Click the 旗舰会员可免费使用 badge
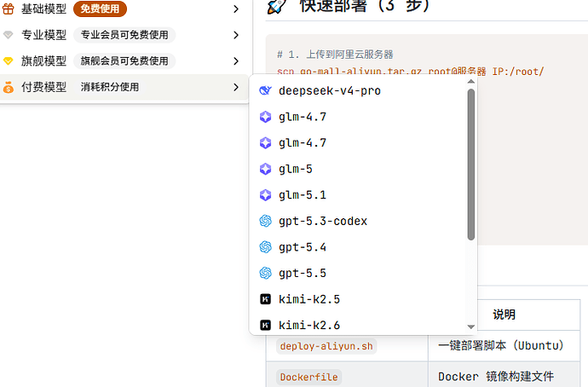Viewport: 588px width, 387px height. coord(124,61)
